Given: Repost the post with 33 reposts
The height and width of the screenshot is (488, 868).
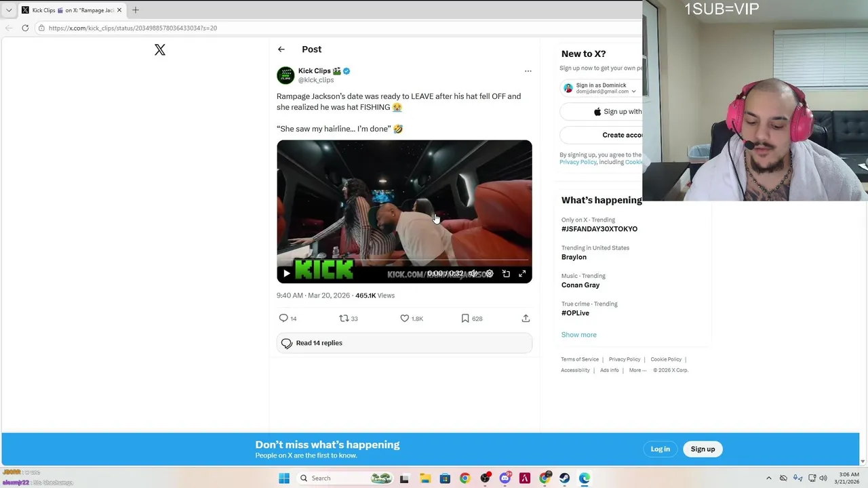Looking at the screenshot, I should [x=344, y=318].
